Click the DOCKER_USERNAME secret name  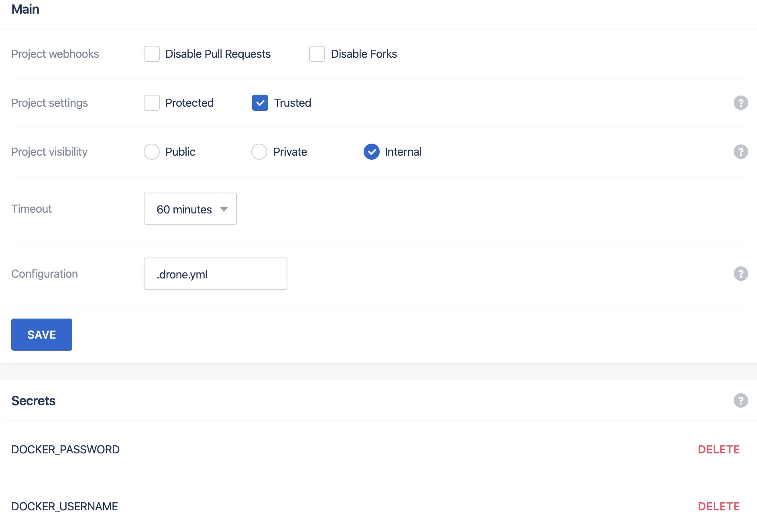click(x=65, y=506)
